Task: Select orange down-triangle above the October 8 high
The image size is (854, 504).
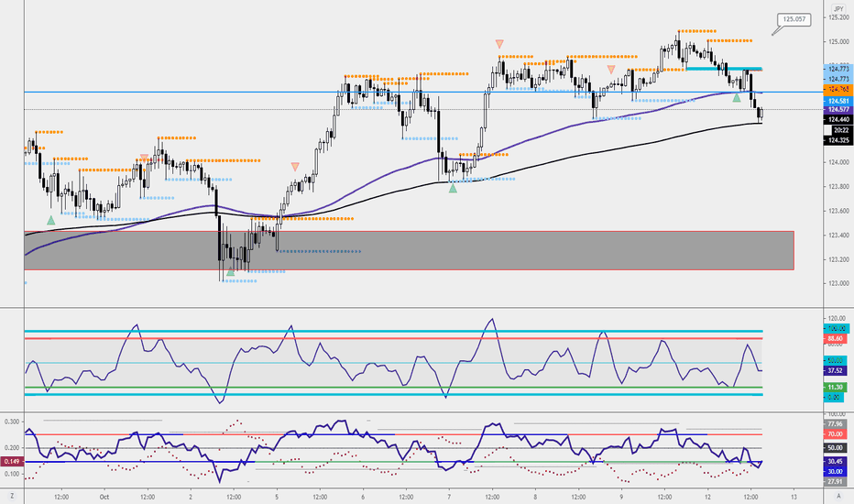Action: click(x=499, y=44)
